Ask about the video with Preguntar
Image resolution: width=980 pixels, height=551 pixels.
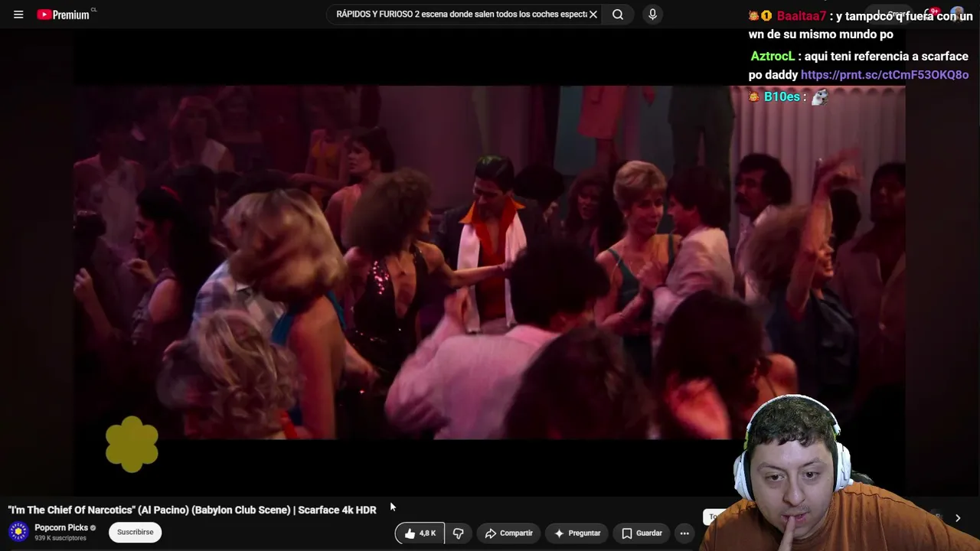(577, 533)
